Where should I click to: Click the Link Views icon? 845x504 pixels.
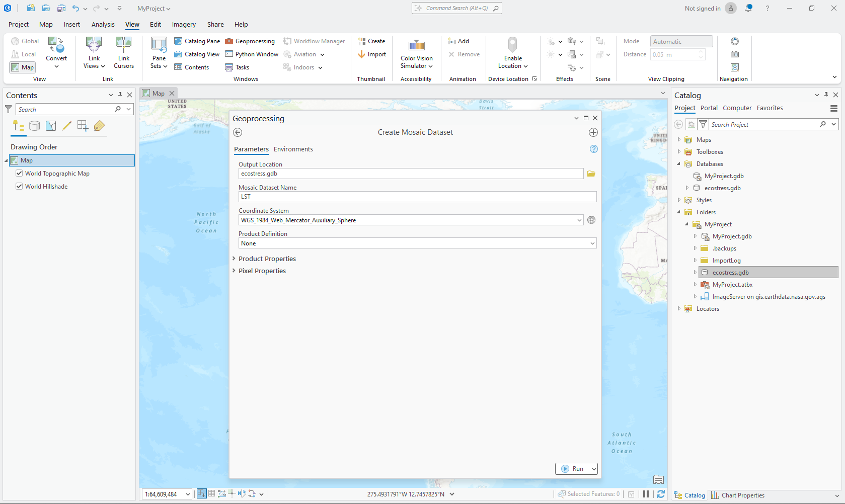94,45
